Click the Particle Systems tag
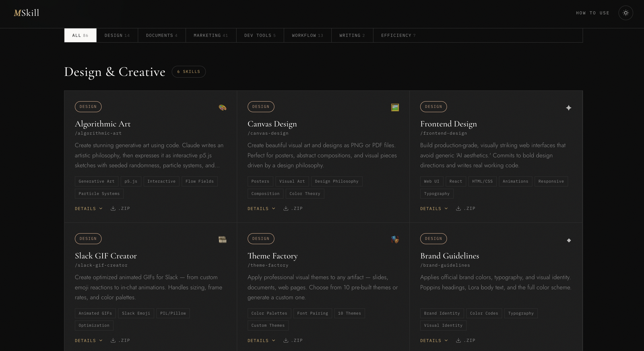The image size is (644, 351). tap(99, 193)
